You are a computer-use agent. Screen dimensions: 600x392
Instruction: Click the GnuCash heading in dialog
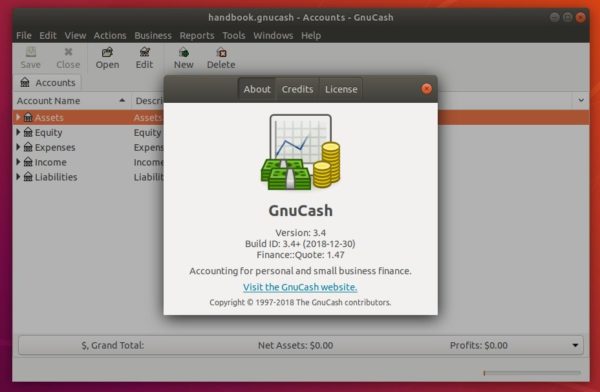(300, 211)
